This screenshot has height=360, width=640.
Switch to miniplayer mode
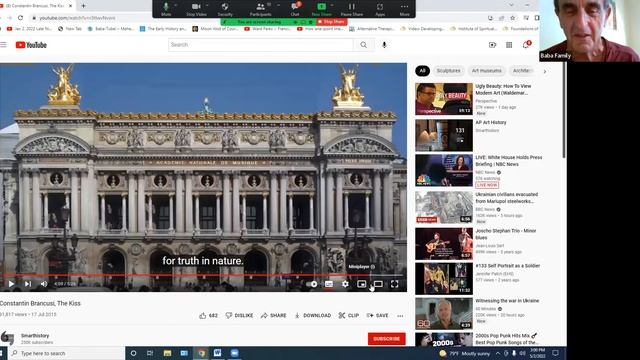tap(362, 284)
